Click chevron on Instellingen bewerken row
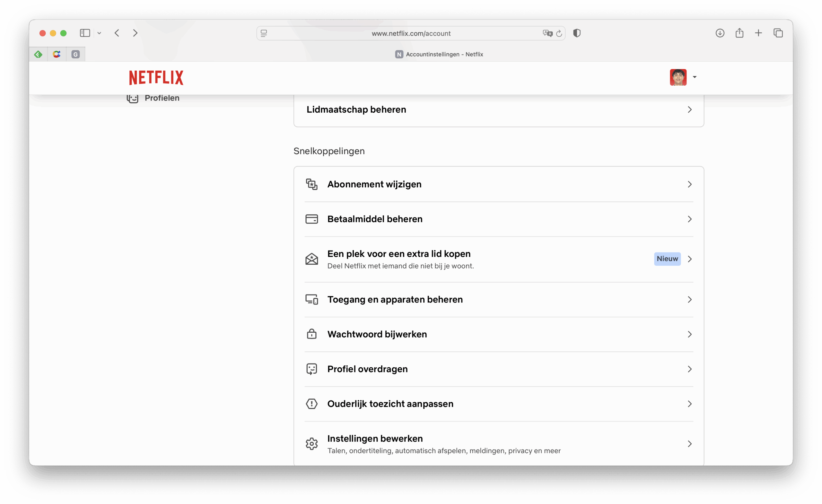822x504 pixels. coord(690,444)
